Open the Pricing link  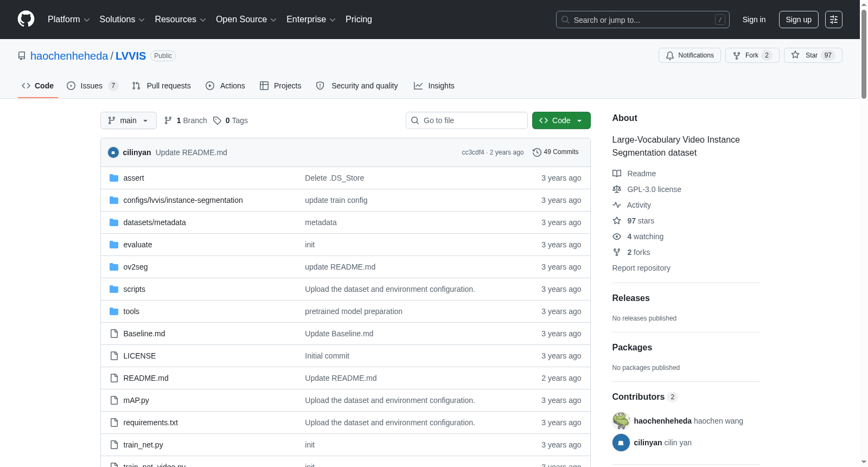tap(359, 20)
